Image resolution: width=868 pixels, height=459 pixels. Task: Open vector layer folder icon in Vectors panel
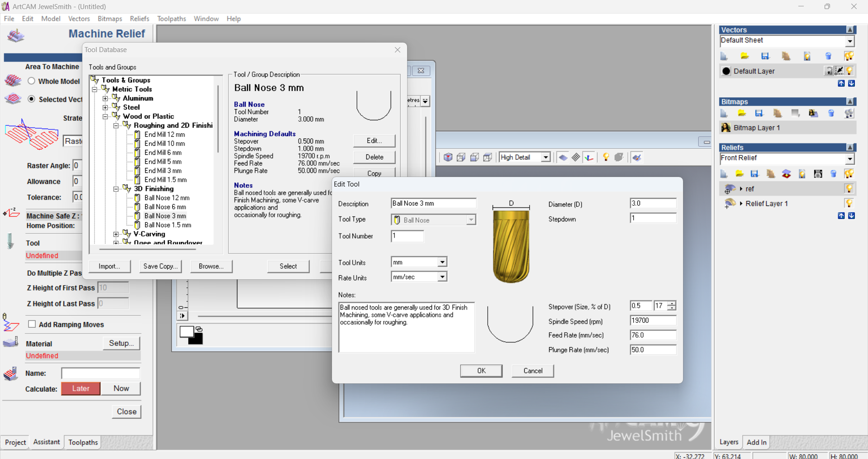pos(745,56)
